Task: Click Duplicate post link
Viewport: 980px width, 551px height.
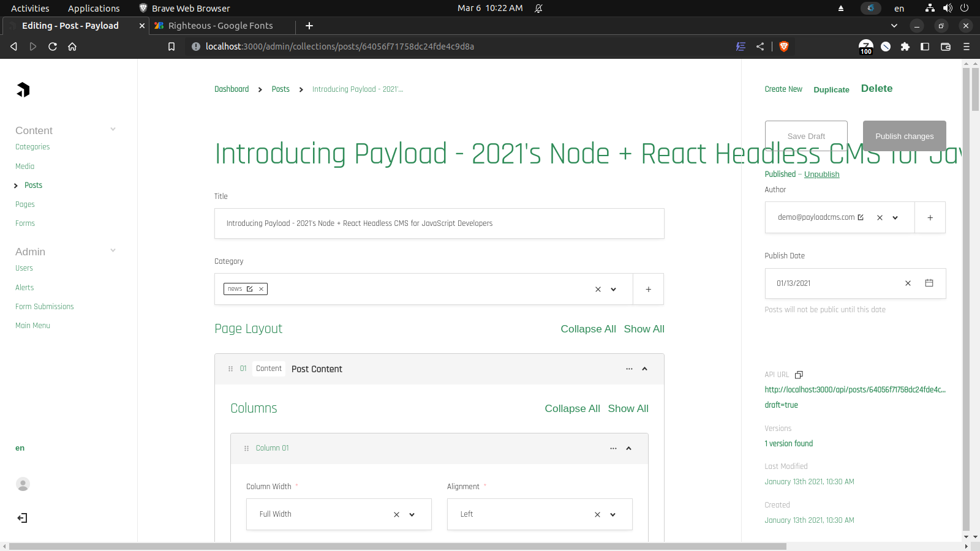Action: pos(831,89)
